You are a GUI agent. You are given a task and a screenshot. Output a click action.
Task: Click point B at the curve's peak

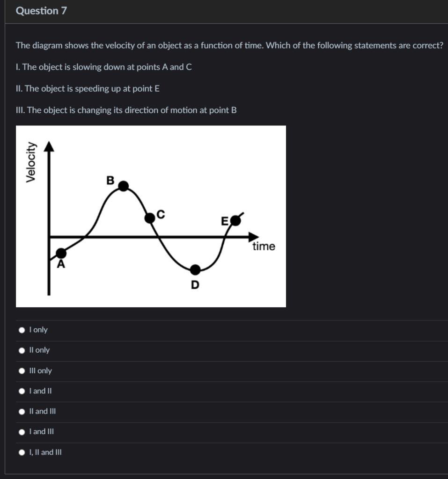click(122, 186)
